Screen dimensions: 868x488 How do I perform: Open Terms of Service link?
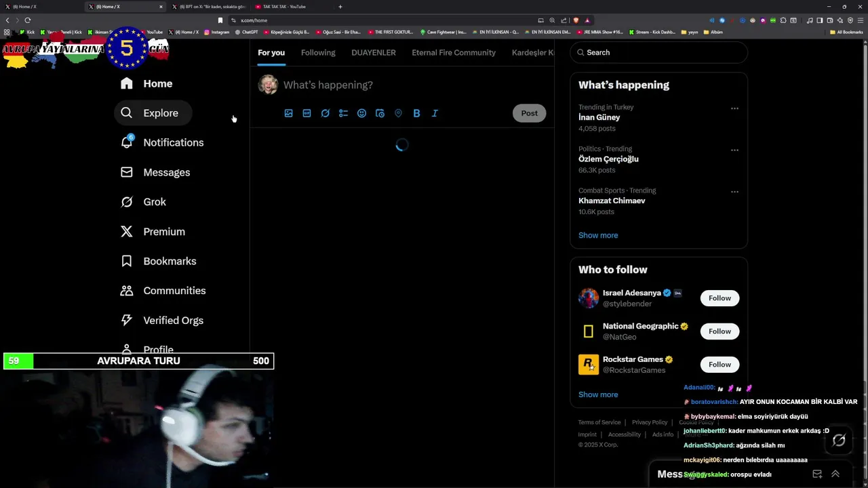599,422
